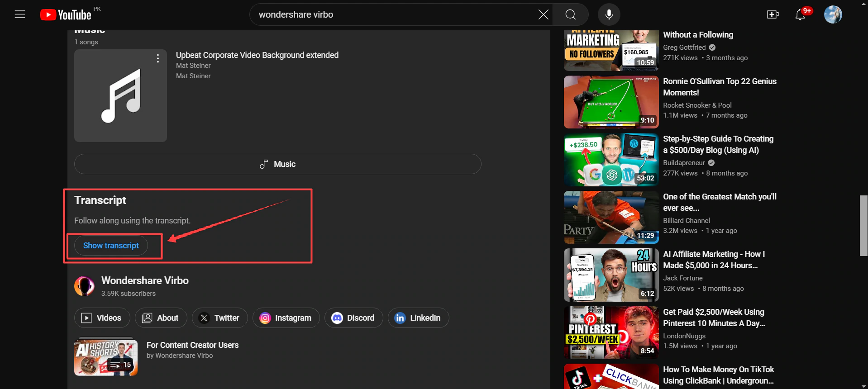Open Ronnie O'Sullivan snooker thumbnail
This screenshot has height=389, width=868.
[611, 102]
